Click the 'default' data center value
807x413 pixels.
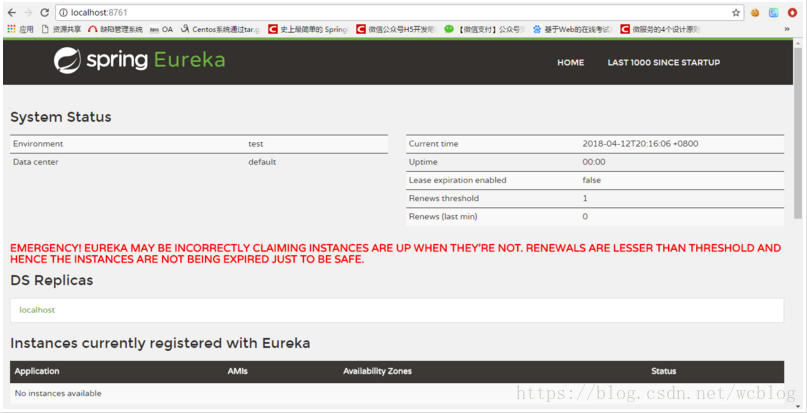pos(262,162)
